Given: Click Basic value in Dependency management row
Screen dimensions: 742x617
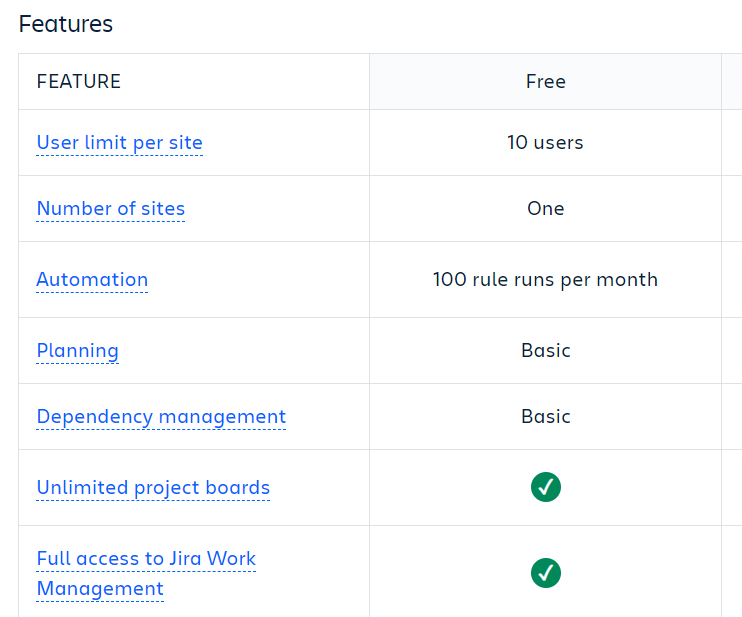Looking at the screenshot, I should (x=546, y=417).
